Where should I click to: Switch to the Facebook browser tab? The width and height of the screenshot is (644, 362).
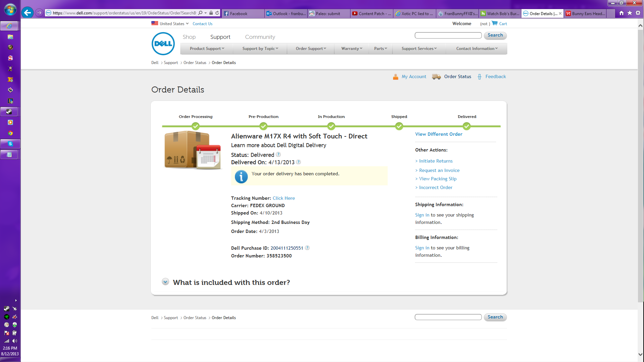pyautogui.click(x=243, y=13)
